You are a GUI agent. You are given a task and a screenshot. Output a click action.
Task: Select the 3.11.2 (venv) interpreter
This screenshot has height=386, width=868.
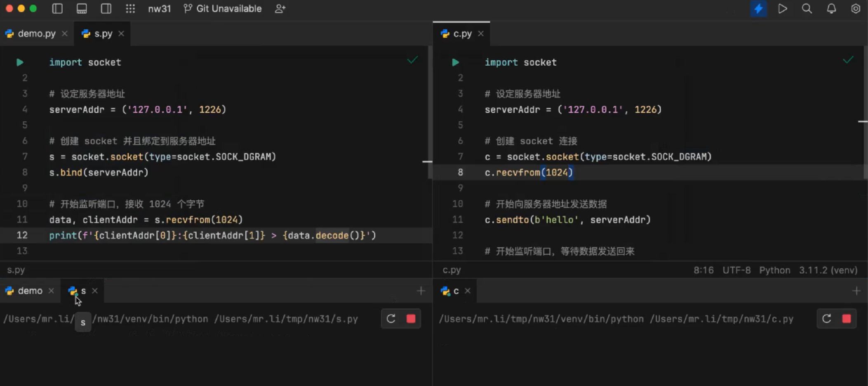click(x=828, y=270)
